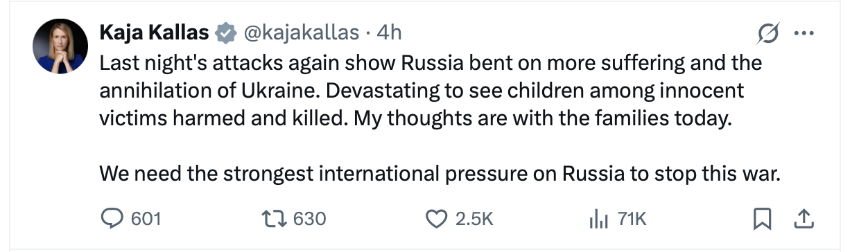Click the 'We need the strongest international pressure' line
This screenshot has height=252, width=868.
[440, 174]
